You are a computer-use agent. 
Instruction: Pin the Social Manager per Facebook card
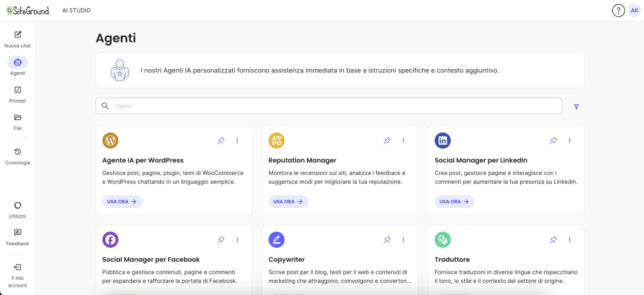(221, 240)
